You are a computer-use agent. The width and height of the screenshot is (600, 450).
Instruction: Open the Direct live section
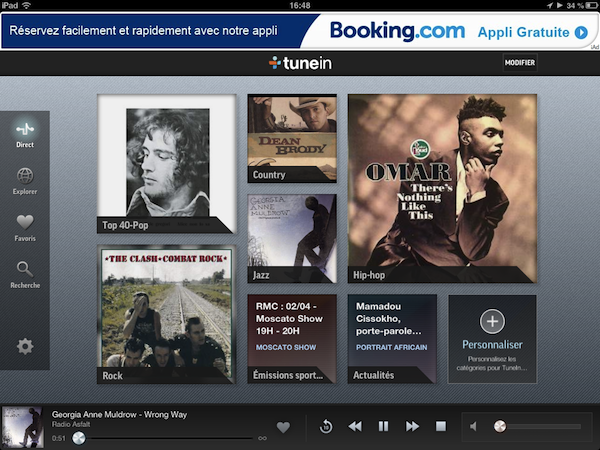click(25, 135)
